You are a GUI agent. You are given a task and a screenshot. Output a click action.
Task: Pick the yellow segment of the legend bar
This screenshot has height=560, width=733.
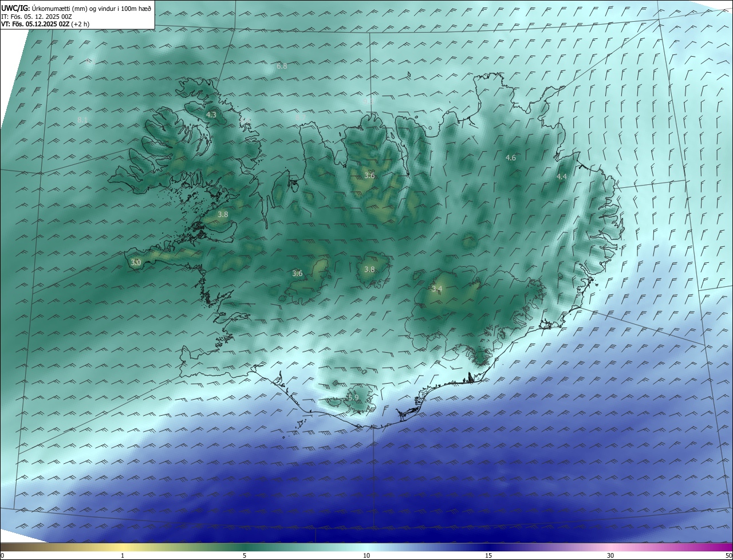point(123,547)
